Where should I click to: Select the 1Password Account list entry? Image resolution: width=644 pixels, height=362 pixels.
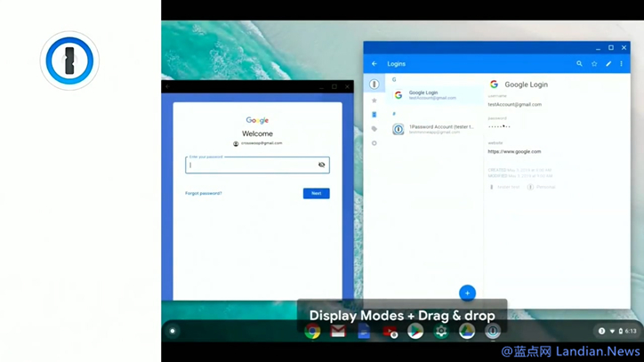434,129
